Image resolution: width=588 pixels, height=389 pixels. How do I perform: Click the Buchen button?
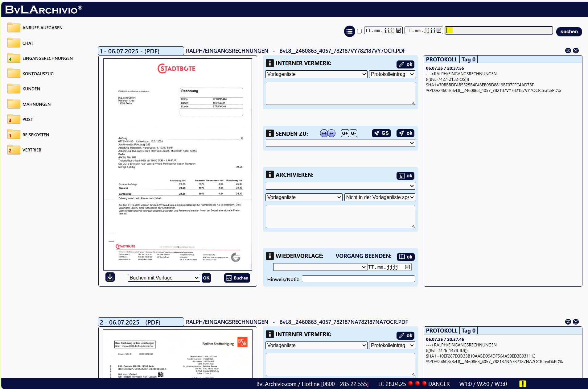[237, 278]
